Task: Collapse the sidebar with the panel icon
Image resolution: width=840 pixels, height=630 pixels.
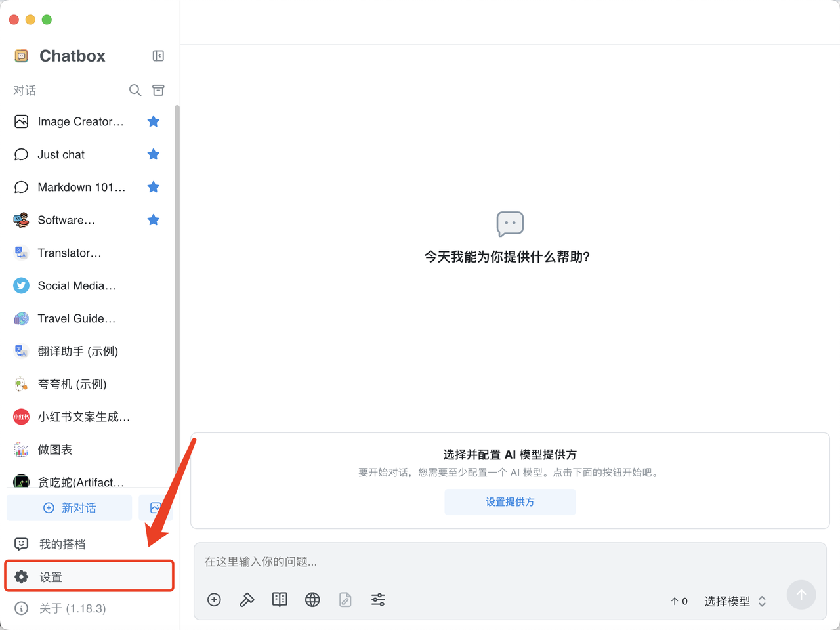Action: pos(158,56)
